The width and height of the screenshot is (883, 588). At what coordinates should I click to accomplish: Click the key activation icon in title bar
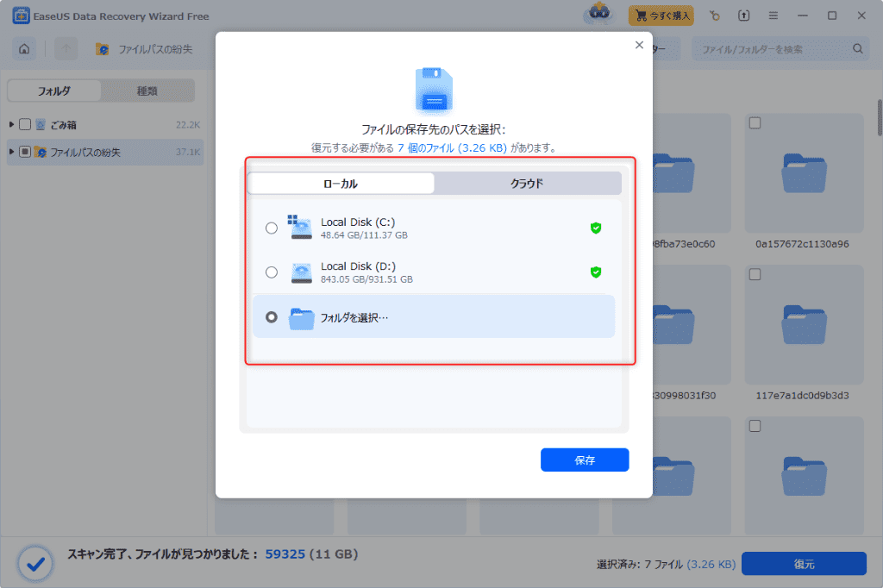715,16
